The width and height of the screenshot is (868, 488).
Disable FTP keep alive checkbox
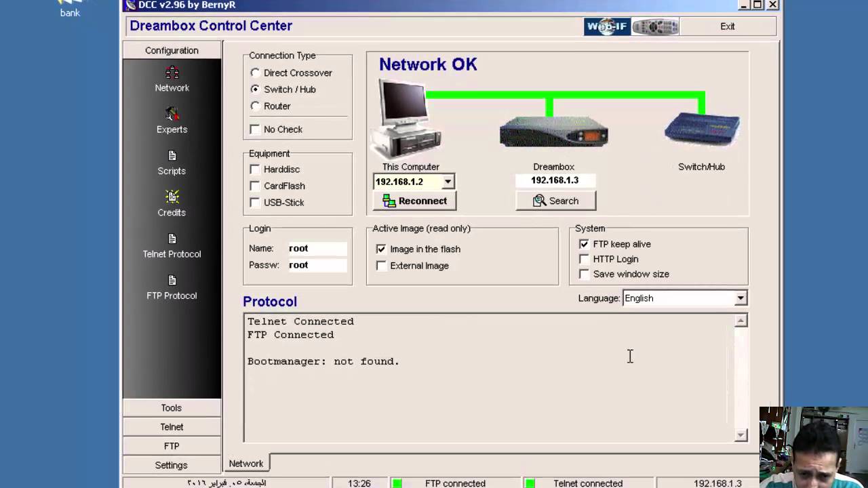tap(584, 244)
